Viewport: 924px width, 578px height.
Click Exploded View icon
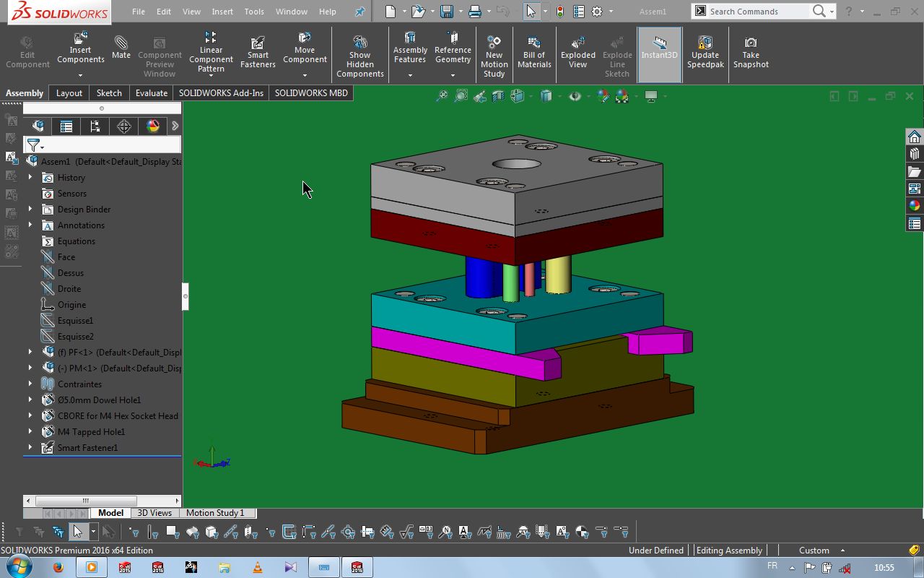577,53
